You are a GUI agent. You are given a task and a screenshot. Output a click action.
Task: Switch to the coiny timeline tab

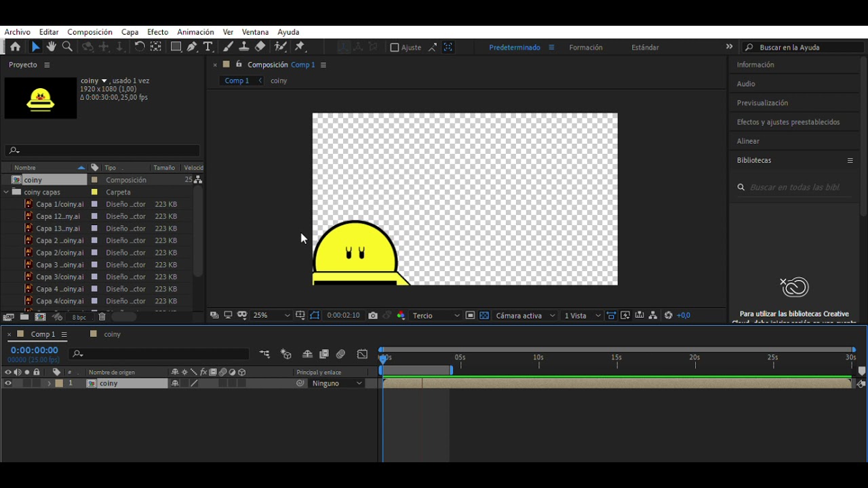pyautogui.click(x=112, y=334)
